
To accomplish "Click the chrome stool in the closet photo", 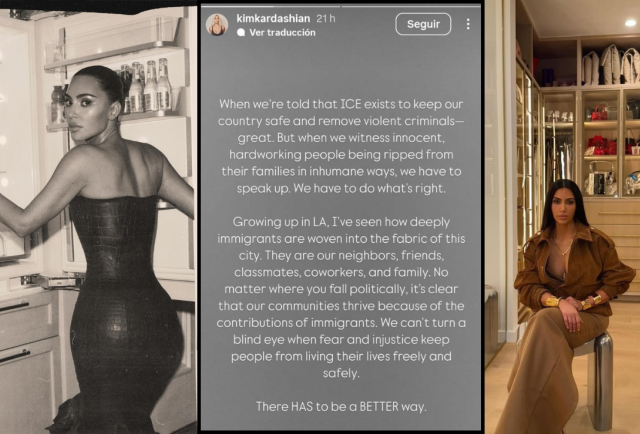I will pyautogui.click(x=600, y=378).
